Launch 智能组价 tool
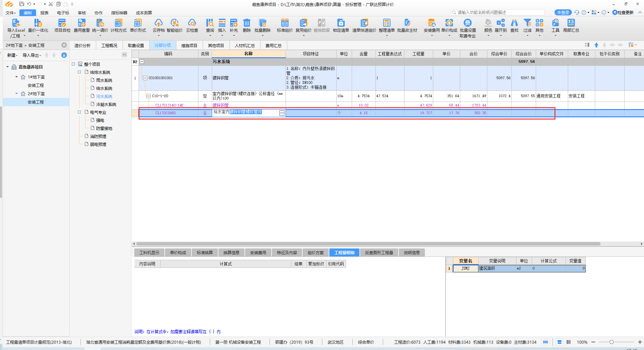 coord(174,26)
